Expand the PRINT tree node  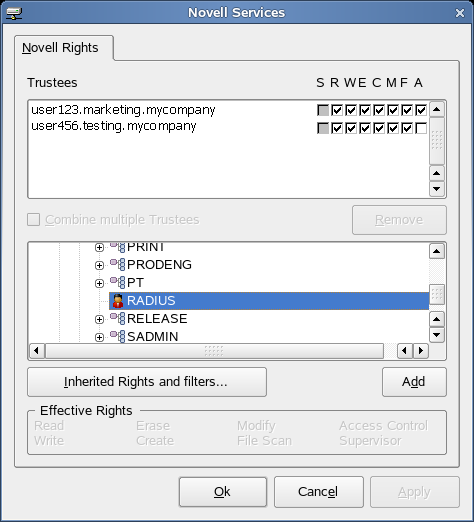coord(99,247)
